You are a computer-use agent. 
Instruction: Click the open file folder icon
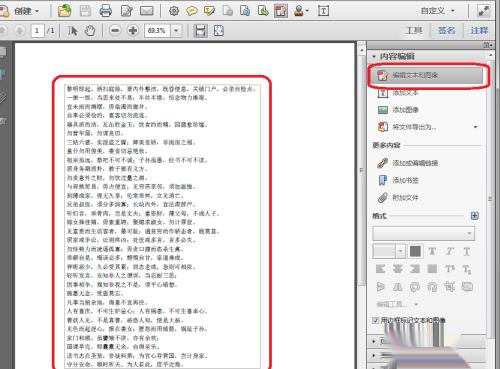(65, 11)
